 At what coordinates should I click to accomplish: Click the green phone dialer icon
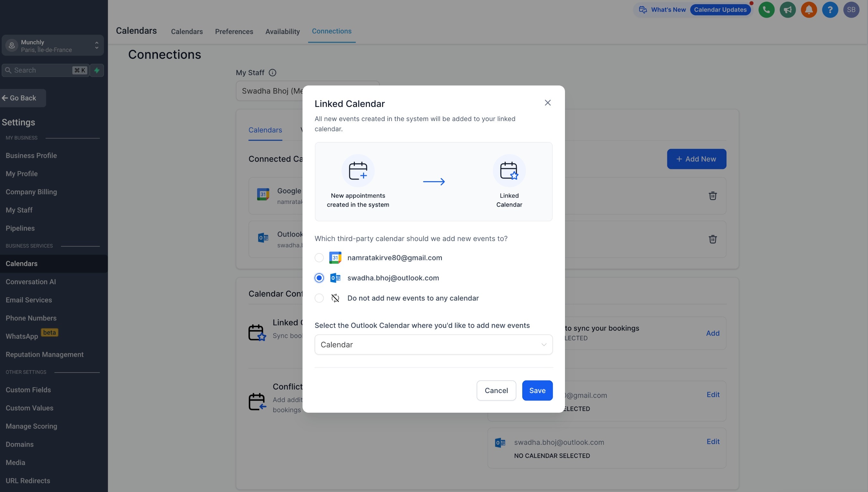click(766, 10)
